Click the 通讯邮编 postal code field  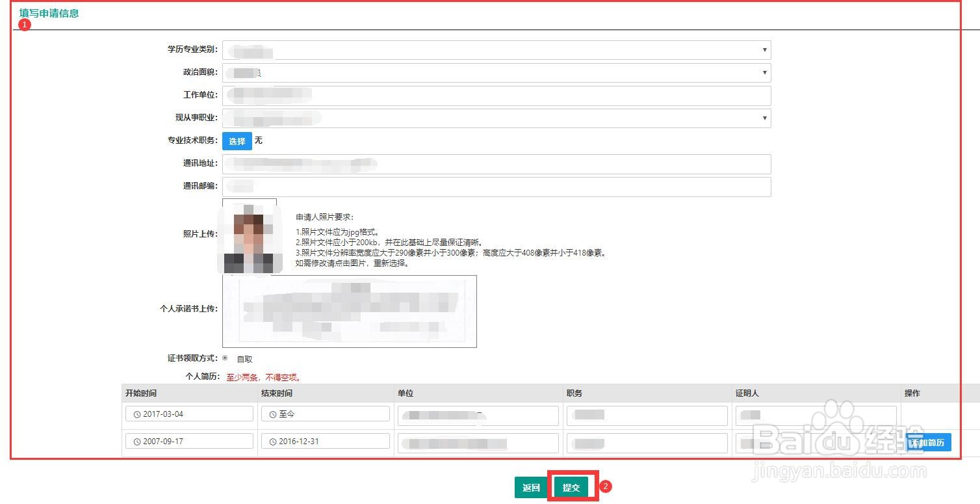[497, 186]
